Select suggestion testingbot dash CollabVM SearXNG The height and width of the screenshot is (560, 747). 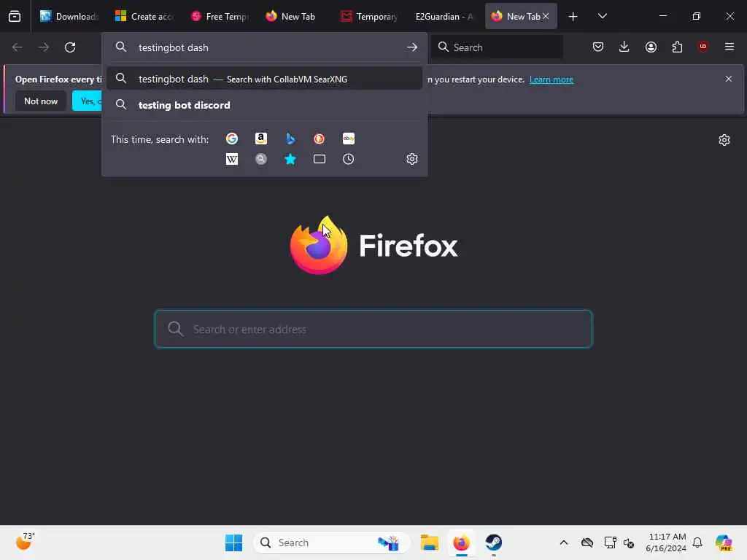click(x=264, y=79)
